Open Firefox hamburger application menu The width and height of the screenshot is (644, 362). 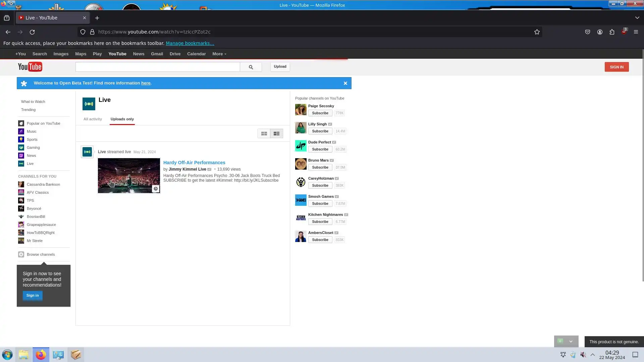coord(636,32)
